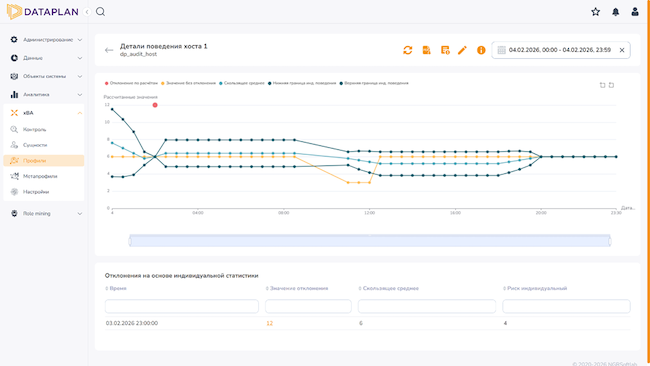650x366 pixels.
Task: Click the date range 04.02.2026 field
Action: [561, 50]
